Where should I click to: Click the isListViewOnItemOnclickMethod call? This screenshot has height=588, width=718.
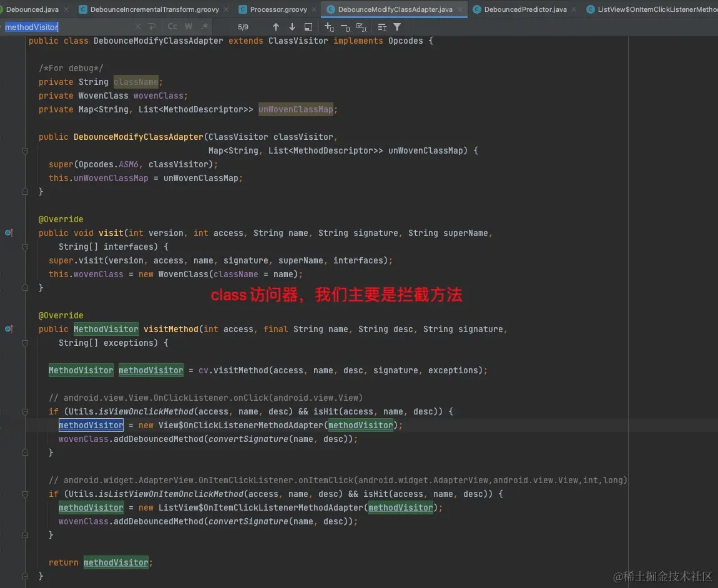(x=171, y=494)
